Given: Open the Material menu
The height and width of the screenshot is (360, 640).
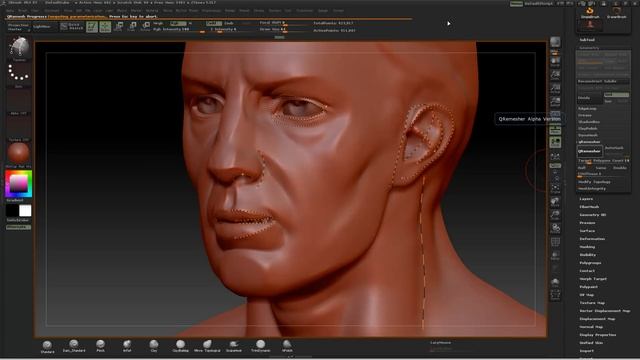Looking at the screenshot, I should coord(152,11).
